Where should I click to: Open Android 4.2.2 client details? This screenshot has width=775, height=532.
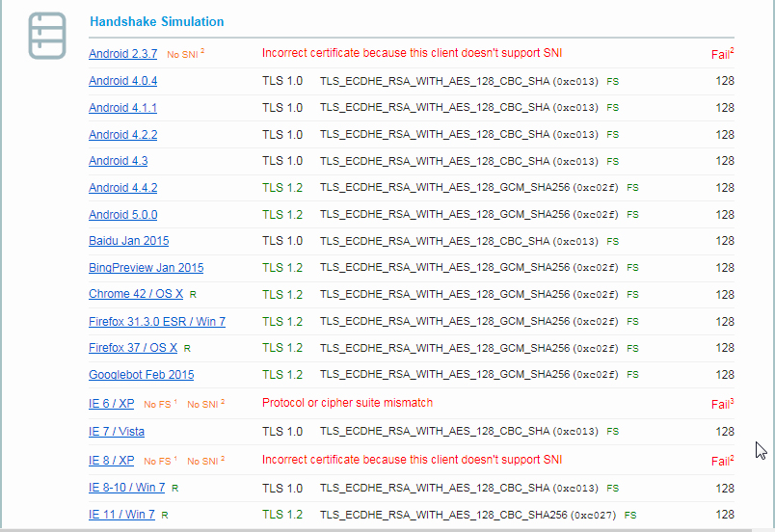[x=122, y=135]
